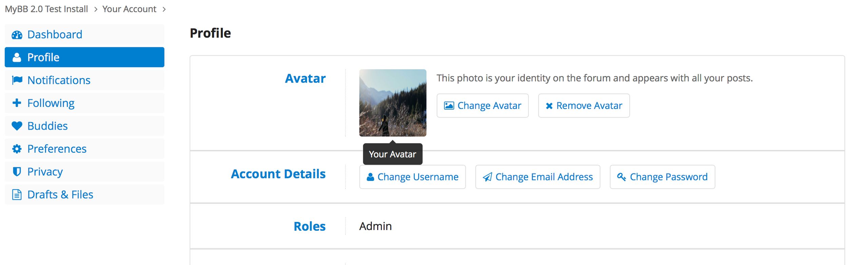Open the Dashboard menu item
The width and height of the screenshot is (868, 265).
[x=84, y=34]
